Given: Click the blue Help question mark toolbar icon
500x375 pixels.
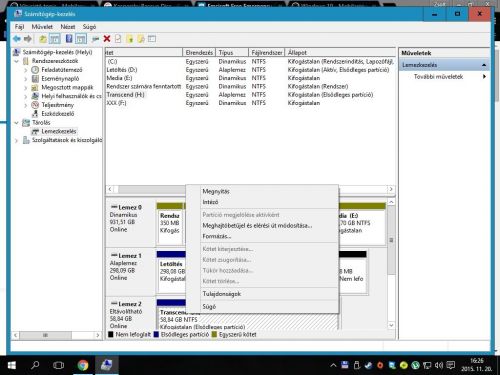Looking at the screenshot, I should pos(69,39).
